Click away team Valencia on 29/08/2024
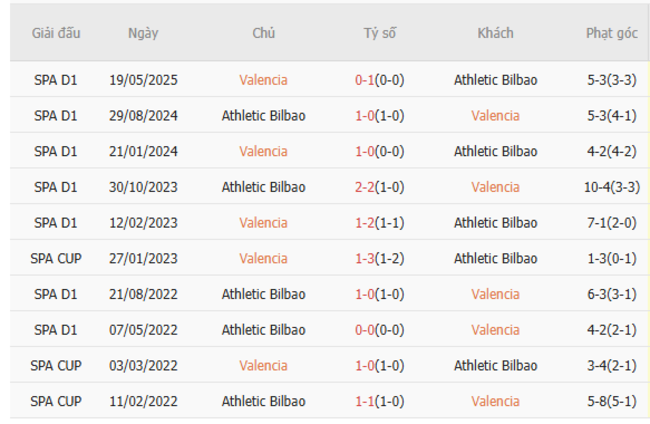Image resolution: width=650 pixels, height=424 pixels. (x=495, y=116)
